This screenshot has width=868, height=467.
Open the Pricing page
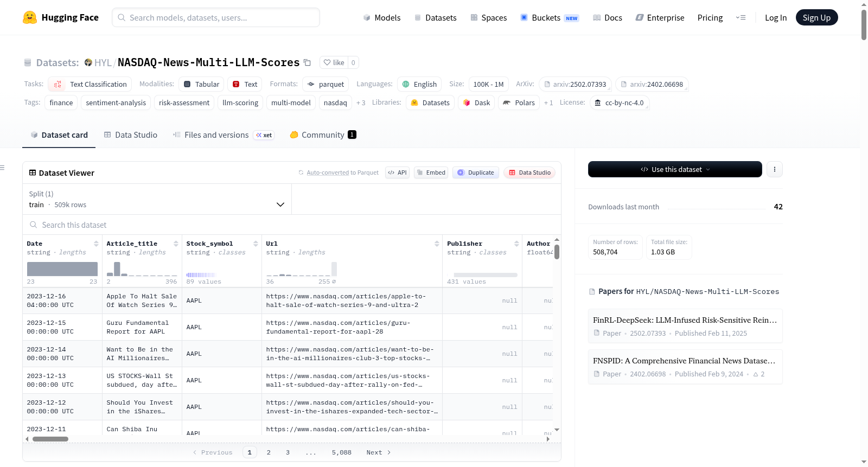[710, 17]
